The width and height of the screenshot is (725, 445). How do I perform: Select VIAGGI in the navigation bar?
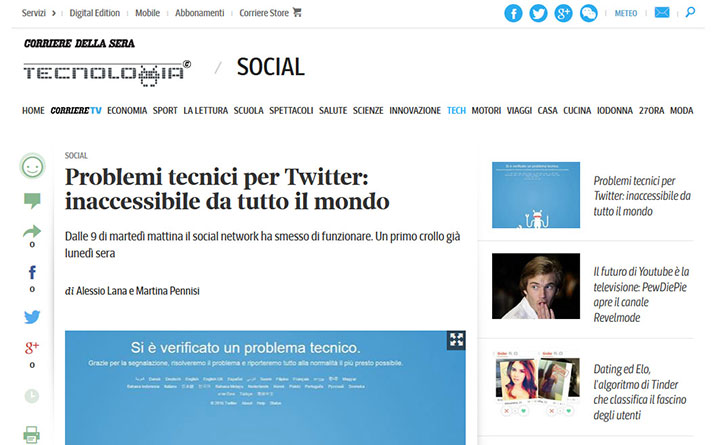[x=519, y=111]
